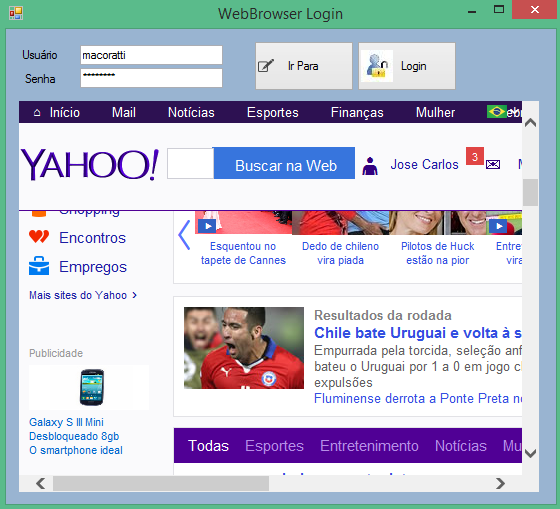Click the Pilotos de Huck thumbnail
Image resolution: width=560 pixels, height=509 pixels.
(x=438, y=223)
